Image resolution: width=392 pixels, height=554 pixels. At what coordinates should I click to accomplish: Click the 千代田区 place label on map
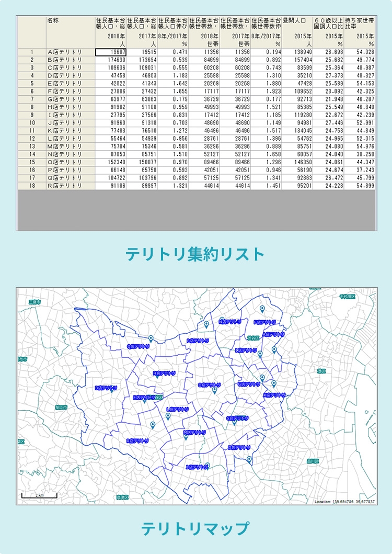pyautogui.click(x=347, y=297)
